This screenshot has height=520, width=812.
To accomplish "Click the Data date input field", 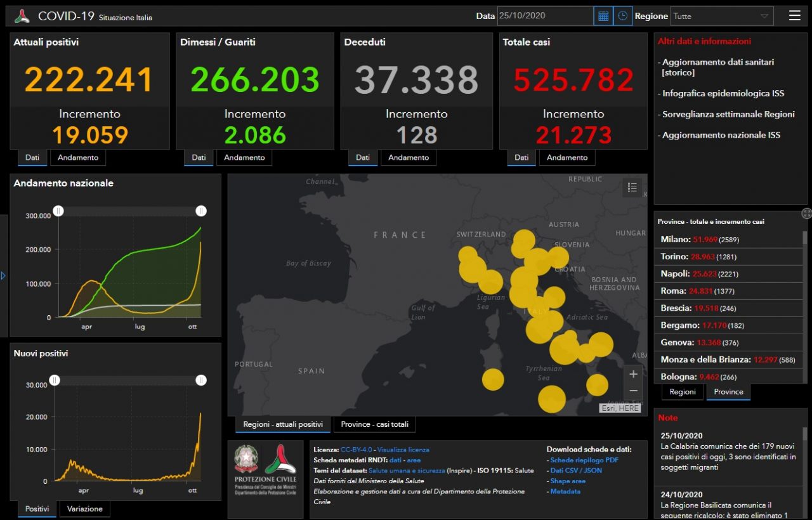I will pos(544,16).
